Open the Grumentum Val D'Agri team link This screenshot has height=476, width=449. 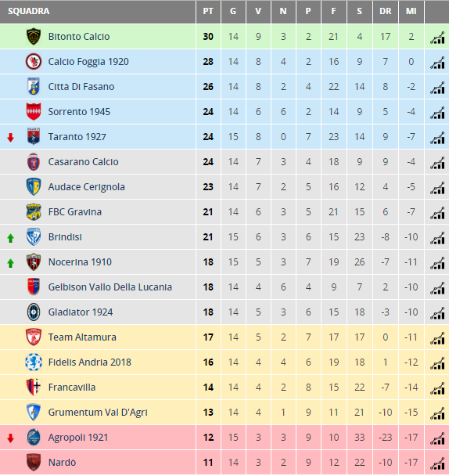click(x=98, y=413)
